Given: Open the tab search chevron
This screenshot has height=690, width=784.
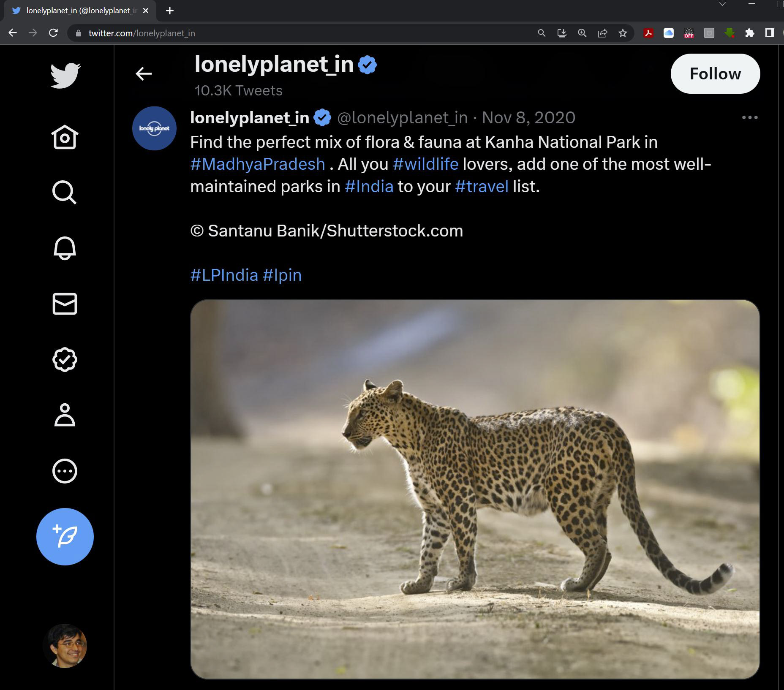Looking at the screenshot, I should pos(722,4).
